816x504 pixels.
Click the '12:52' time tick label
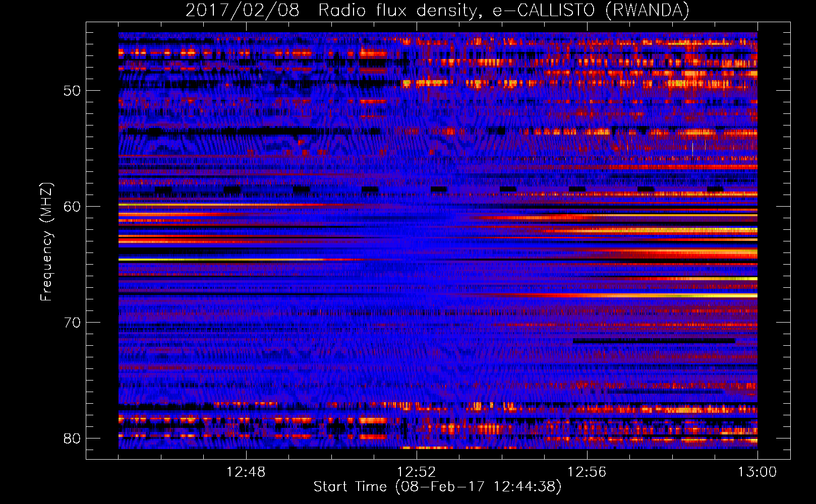(417, 472)
